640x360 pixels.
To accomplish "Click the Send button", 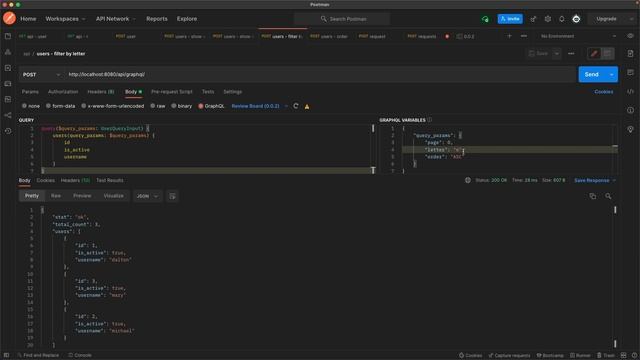I will point(591,74).
